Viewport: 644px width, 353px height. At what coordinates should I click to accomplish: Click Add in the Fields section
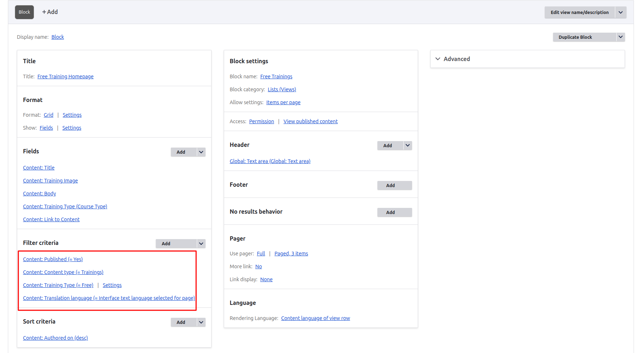pyautogui.click(x=184, y=152)
